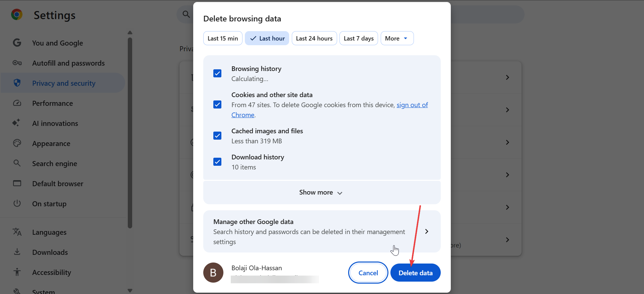This screenshot has height=294, width=644.
Task: Open Privacy and security settings section
Action: pos(63,83)
